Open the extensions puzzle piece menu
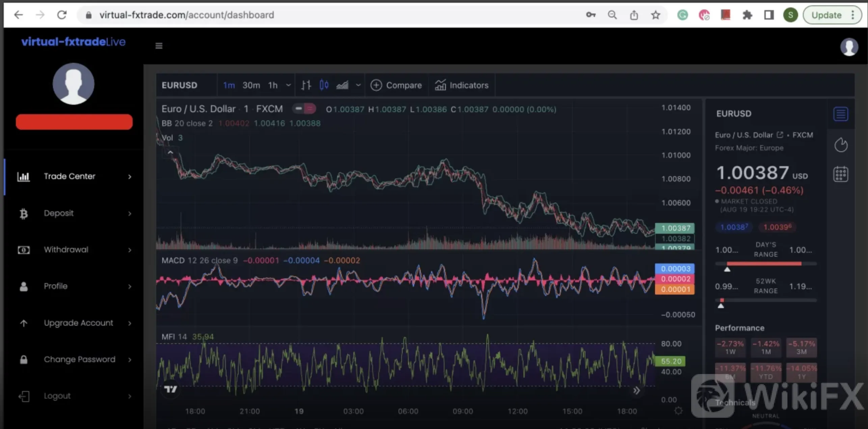This screenshot has height=429, width=868. click(747, 15)
